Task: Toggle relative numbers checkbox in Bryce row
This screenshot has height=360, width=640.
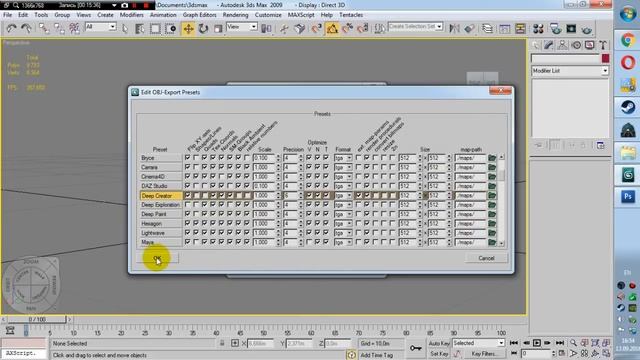Action: (x=247, y=158)
